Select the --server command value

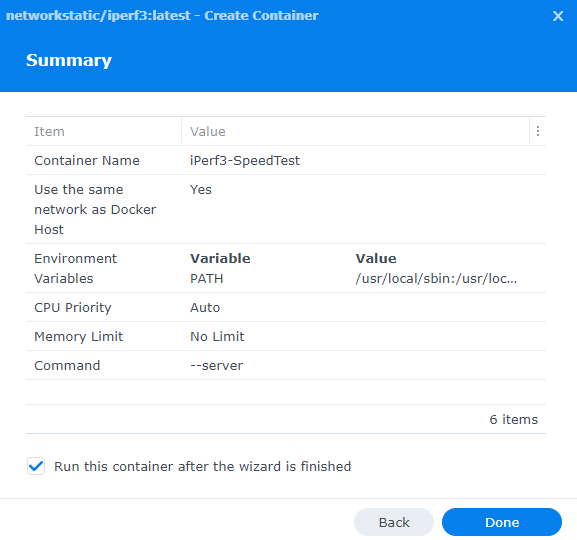(x=216, y=366)
